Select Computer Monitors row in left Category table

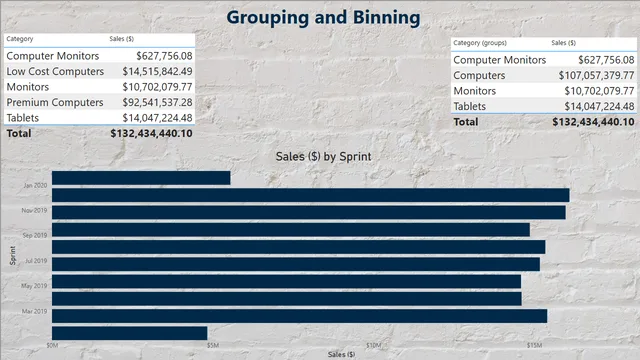coord(100,56)
